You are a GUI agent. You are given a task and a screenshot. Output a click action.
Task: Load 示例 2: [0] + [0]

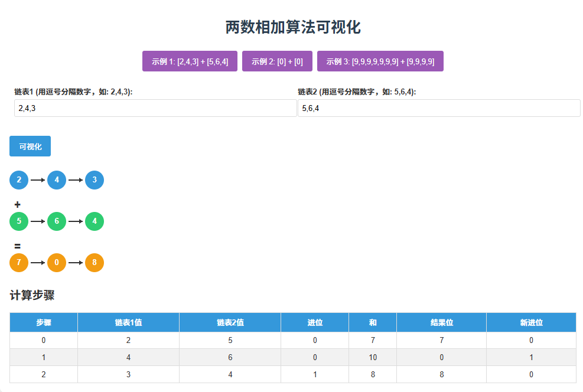[x=277, y=61]
